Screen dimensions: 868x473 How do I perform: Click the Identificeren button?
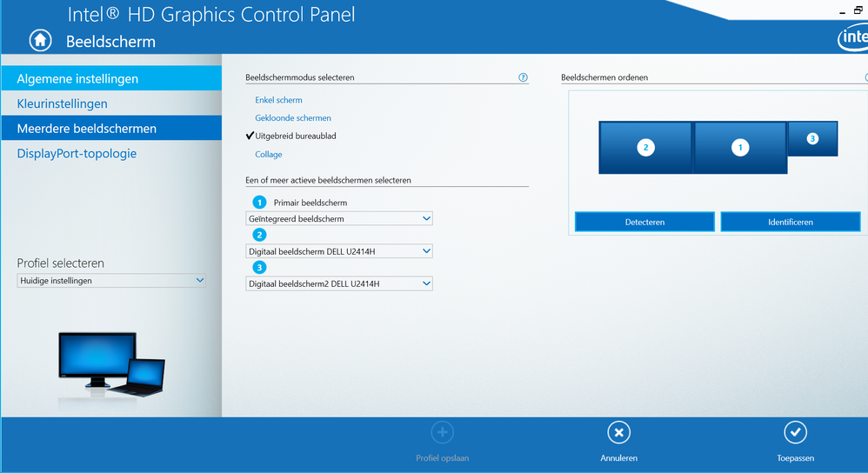(790, 222)
